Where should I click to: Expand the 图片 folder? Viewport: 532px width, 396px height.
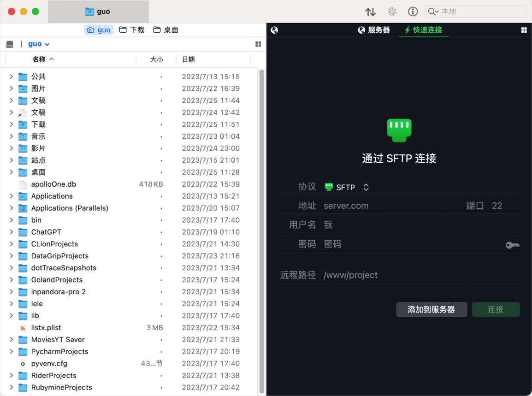[11, 89]
